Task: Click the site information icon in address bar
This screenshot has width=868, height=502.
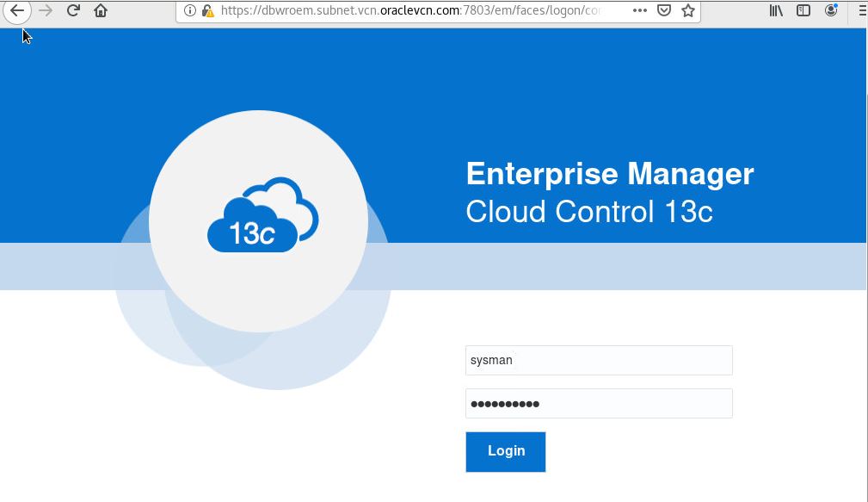Action: click(x=188, y=11)
